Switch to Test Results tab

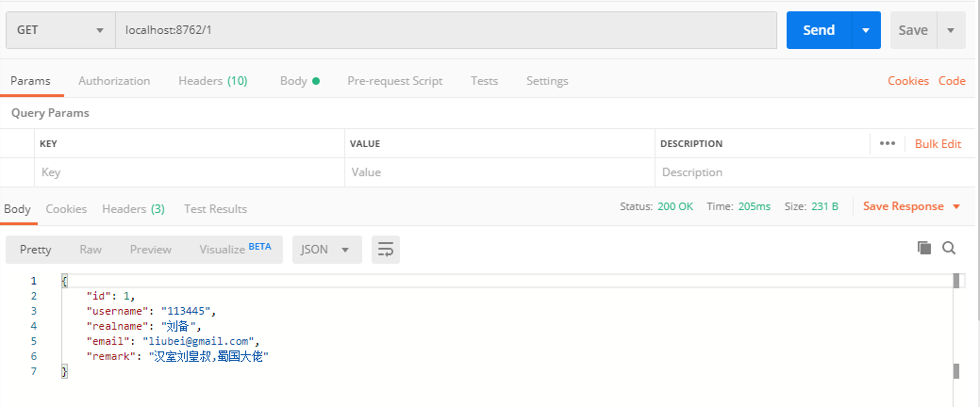215,209
